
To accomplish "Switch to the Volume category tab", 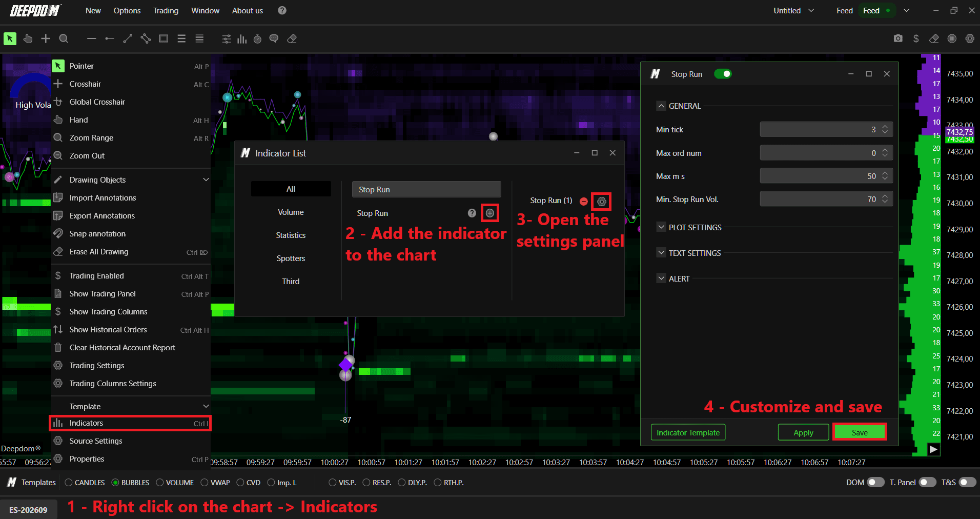I will point(291,212).
